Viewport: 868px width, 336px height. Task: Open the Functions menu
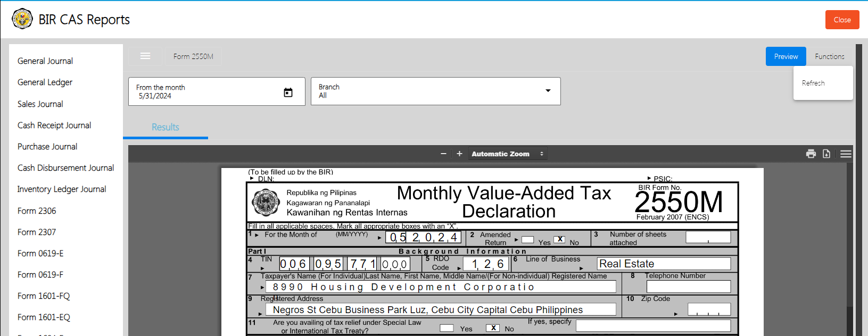[830, 56]
